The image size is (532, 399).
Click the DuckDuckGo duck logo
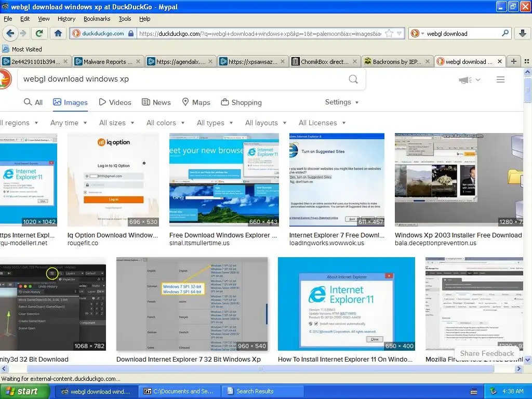click(x=5, y=79)
